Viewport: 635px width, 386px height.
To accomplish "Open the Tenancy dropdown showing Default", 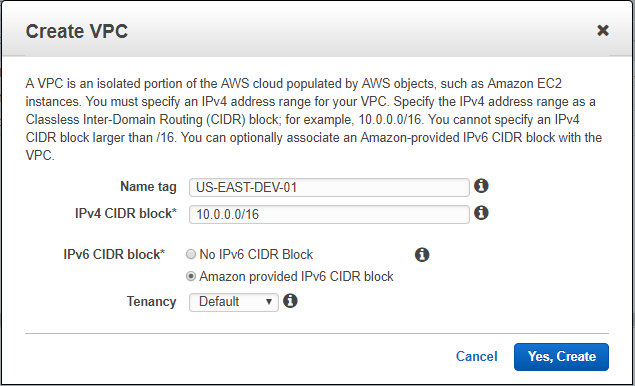I will [x=234, y=302].
